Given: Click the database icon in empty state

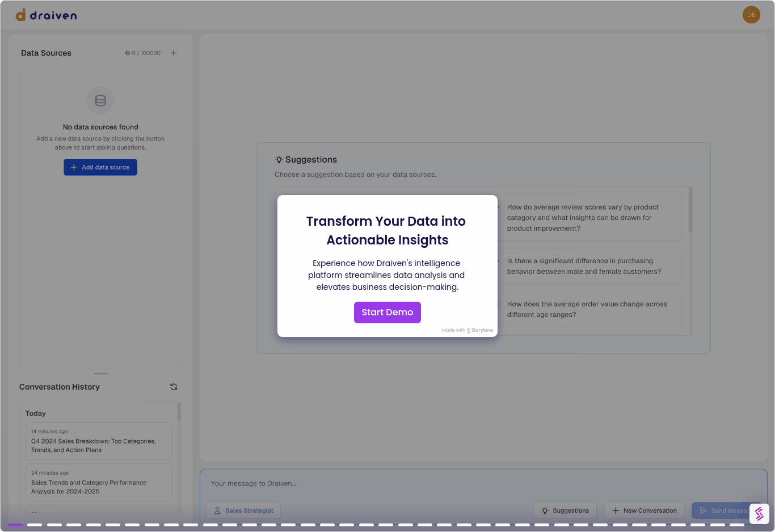Looking at the screenshot, I should click(x=100, y=101).
